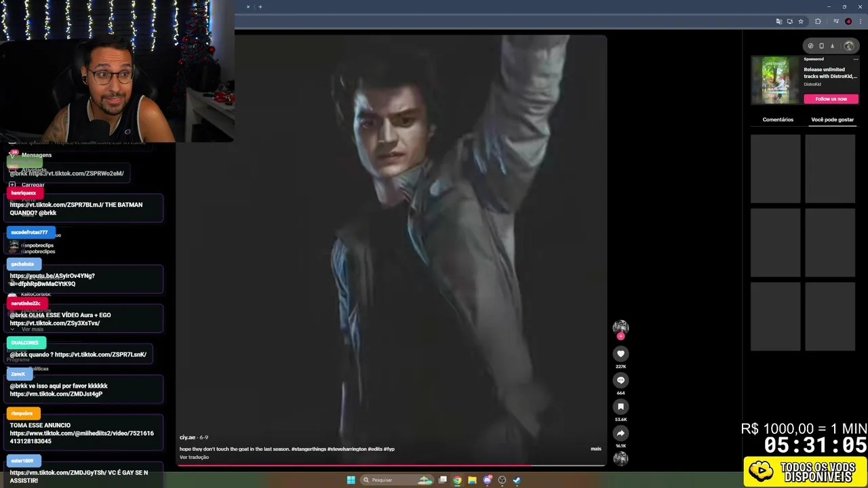This screenshot has width=868, height=488.
Task: Open henriquexx's THE BATMAN tiktok link
Action: [56, 205]
